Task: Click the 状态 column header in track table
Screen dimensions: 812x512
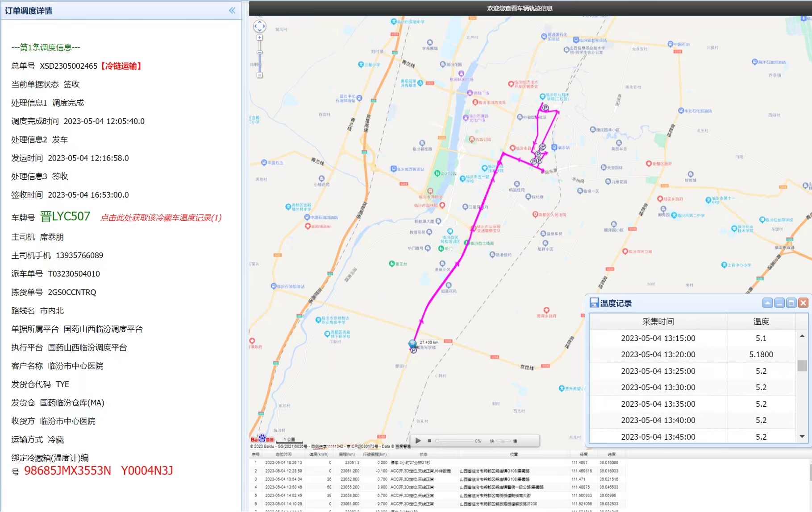Action: point(423,454)
